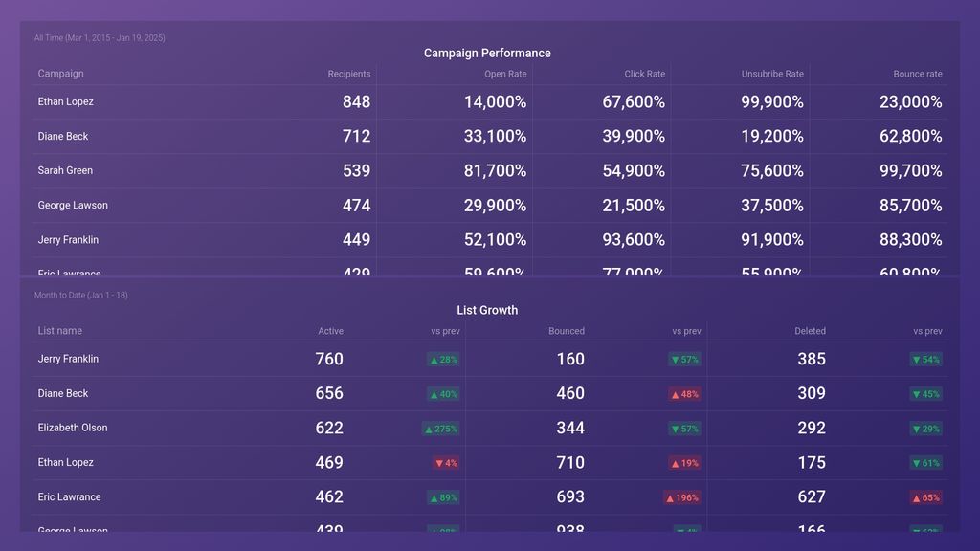Click Elizabeth Olson's bounced down 57% badge
The width and height of the screenshot is (980, 551).
click(x=684, y=429)
